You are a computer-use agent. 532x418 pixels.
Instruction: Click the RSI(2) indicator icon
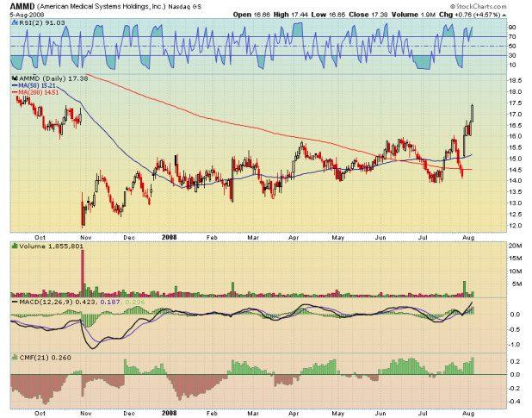pyautogui.click(x=15, y=22)
